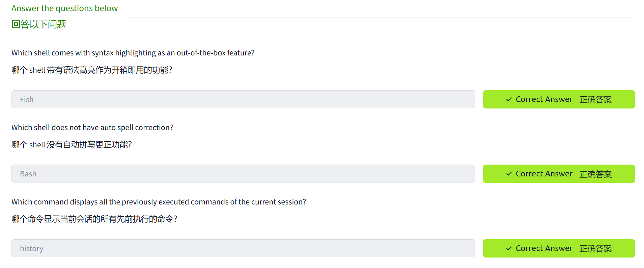This screenshot has width=644, height=268.
Task: Click the Chinese question mentioning 语法高亮
Action: pos(92,70)
